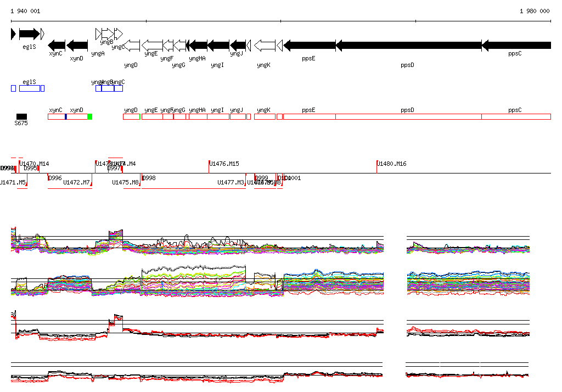Click the white yngE gene arrow

pos(152,46)
